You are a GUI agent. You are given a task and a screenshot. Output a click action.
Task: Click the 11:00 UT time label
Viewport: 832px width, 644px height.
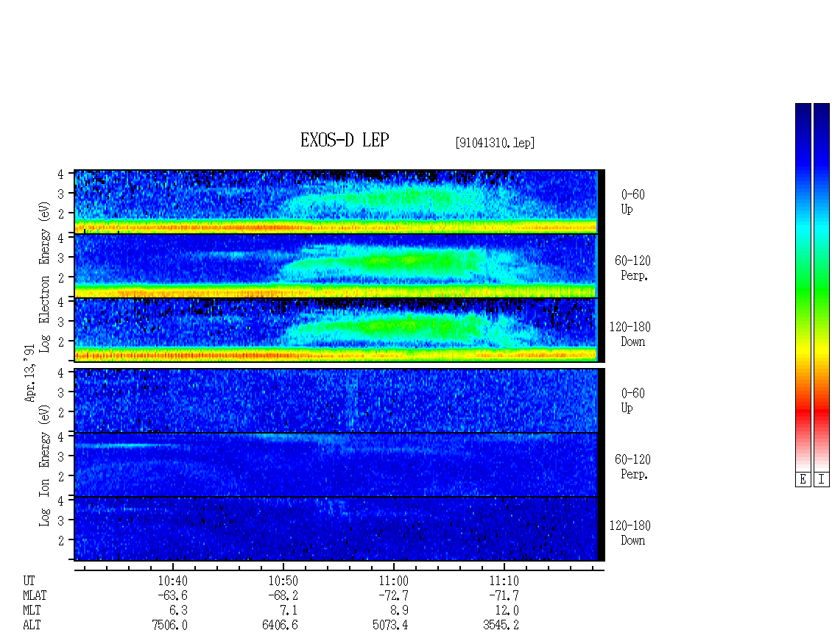[393, 581]
